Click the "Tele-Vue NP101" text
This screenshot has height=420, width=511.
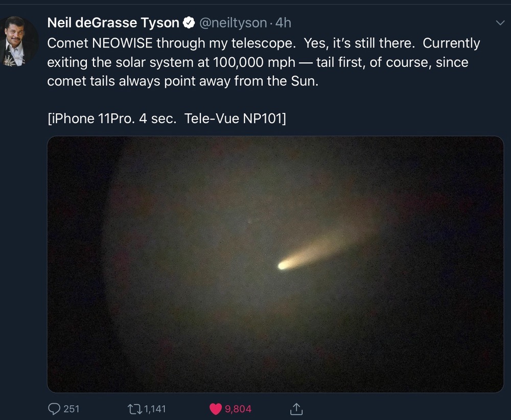pos(235,119)
